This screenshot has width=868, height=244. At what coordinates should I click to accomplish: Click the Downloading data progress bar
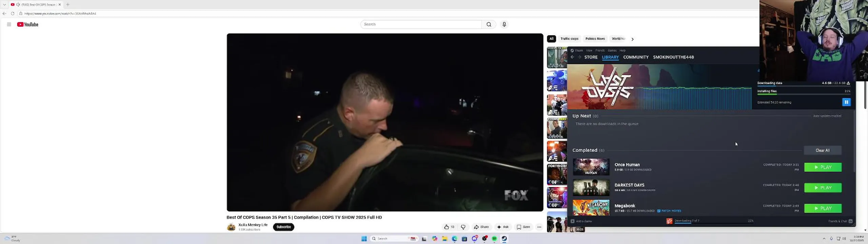pyautogui.click(x=803, y=86)
